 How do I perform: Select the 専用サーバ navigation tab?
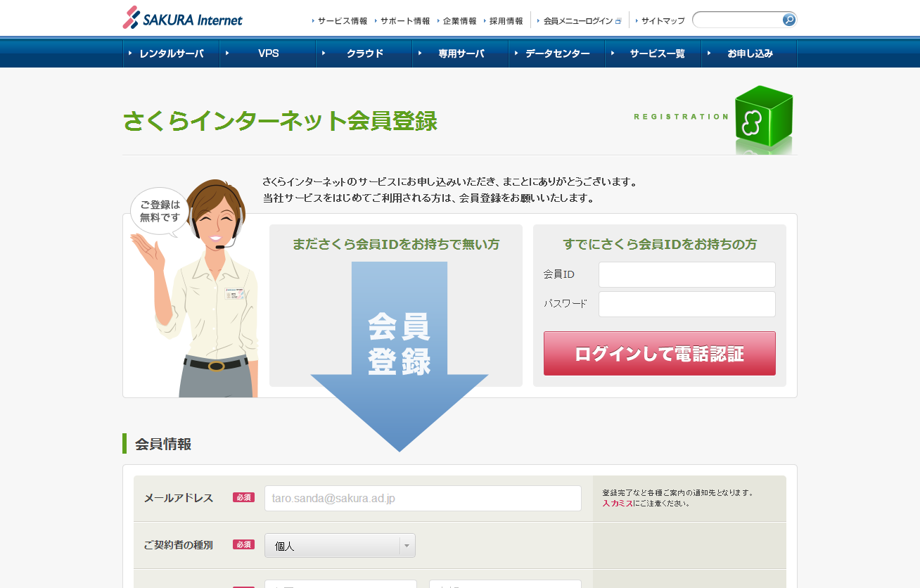pos(461,53)
